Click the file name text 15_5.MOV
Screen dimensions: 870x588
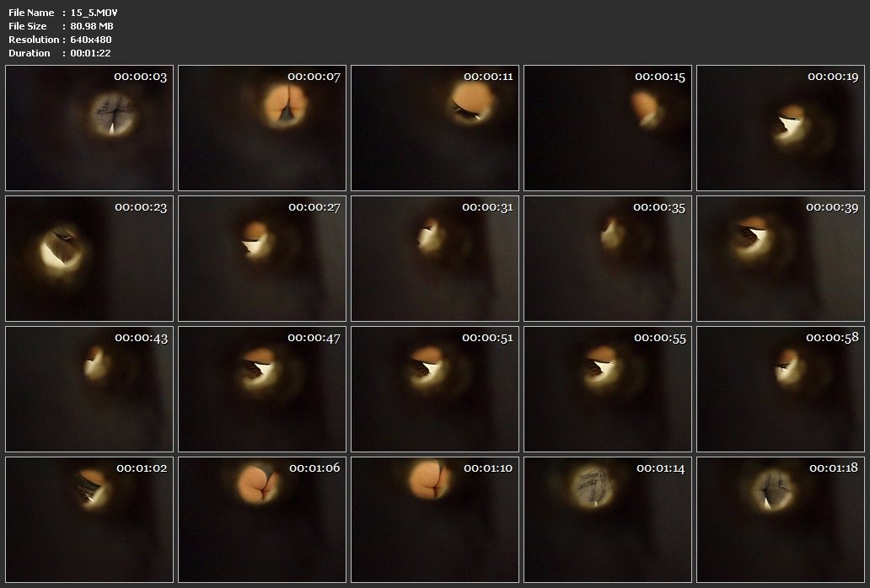coord(94,13)
